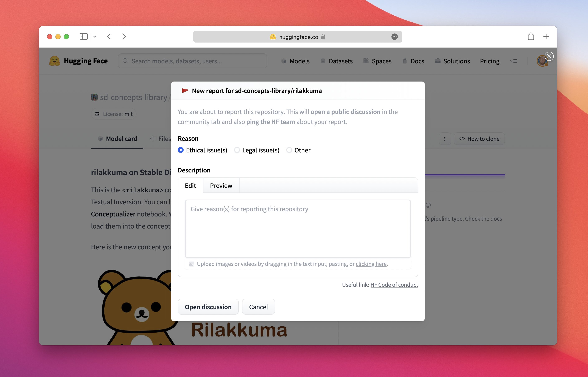
Task: Click the Models navigation icon
Action: (283, 60)
